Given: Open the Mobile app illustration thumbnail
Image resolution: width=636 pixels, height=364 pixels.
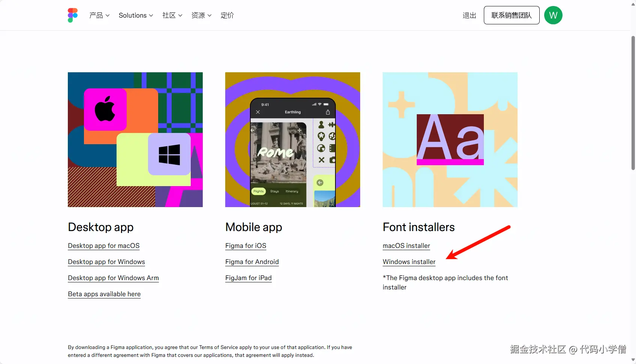Looking at the screenshot, I should tap(293, 140).
